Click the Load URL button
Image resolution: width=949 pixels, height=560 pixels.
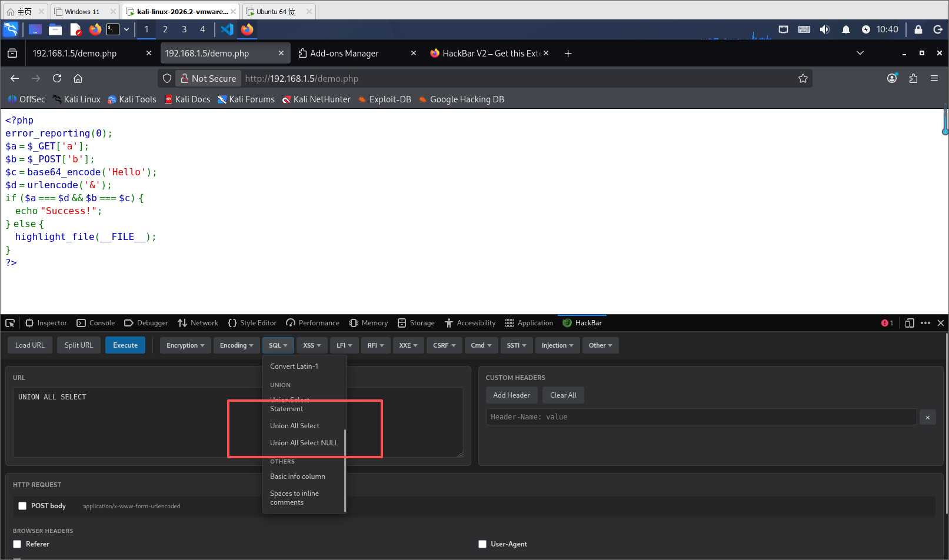coord(30,345)
